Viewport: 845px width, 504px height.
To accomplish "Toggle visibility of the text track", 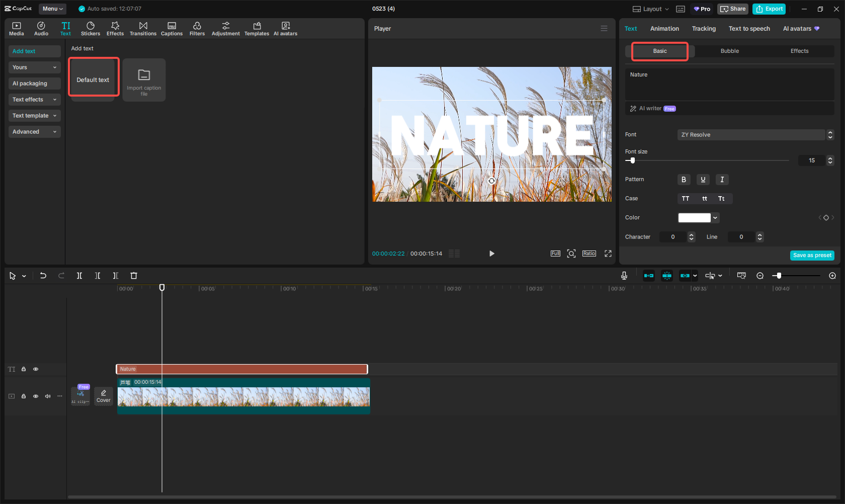I will coord(35,369).
